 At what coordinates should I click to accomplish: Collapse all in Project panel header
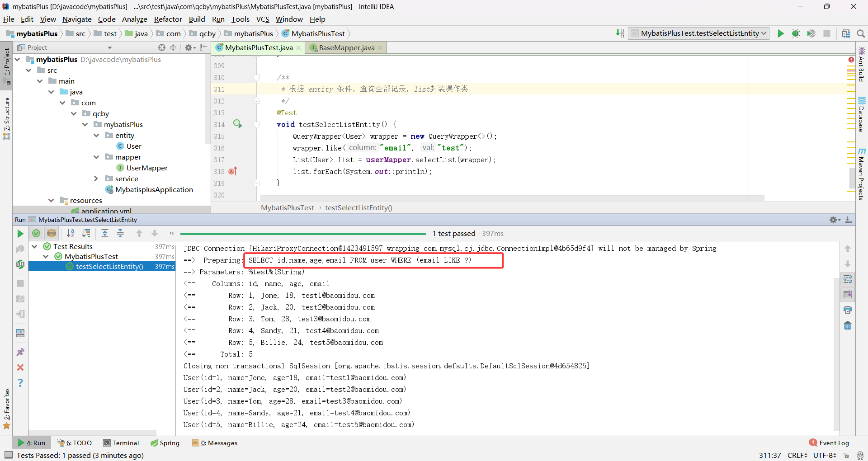[173, 47]
